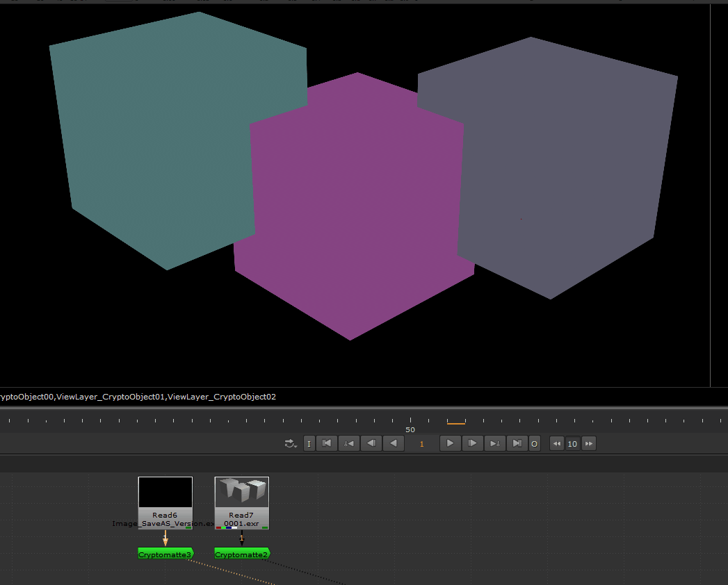This screenshot has width=728, height=585.
Task: Go to the next keyframe
Action: tap(494, 443)
